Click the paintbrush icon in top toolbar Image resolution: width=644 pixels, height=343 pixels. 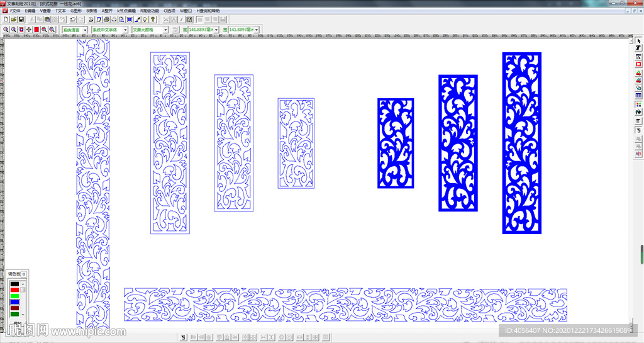click(138, 20)
